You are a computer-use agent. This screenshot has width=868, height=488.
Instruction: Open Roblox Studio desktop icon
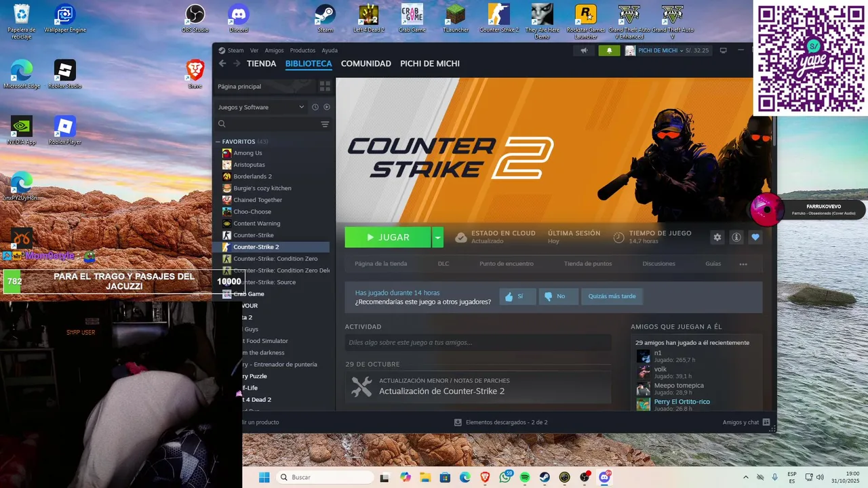(65, 75)
